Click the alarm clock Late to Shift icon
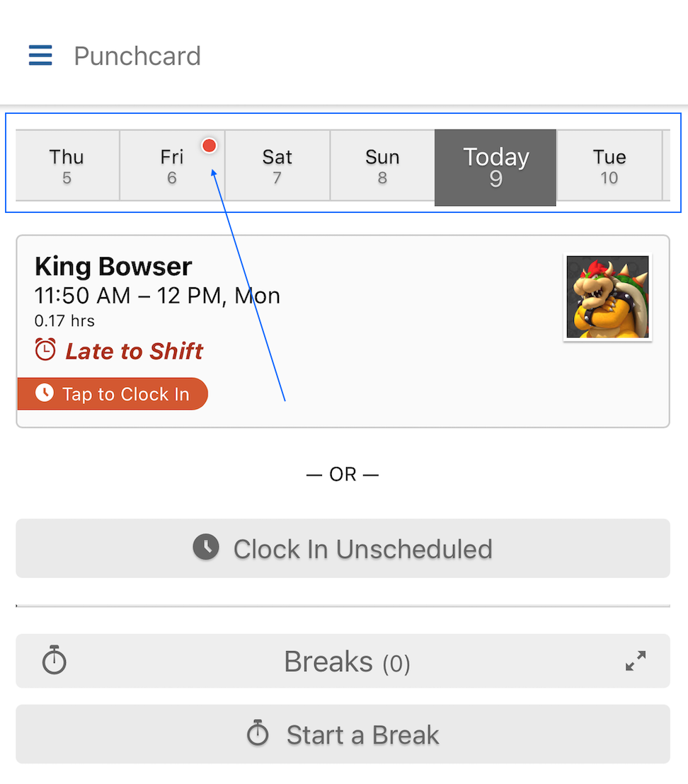The width and height of the screenshot is (688, 784). [45, 350]
